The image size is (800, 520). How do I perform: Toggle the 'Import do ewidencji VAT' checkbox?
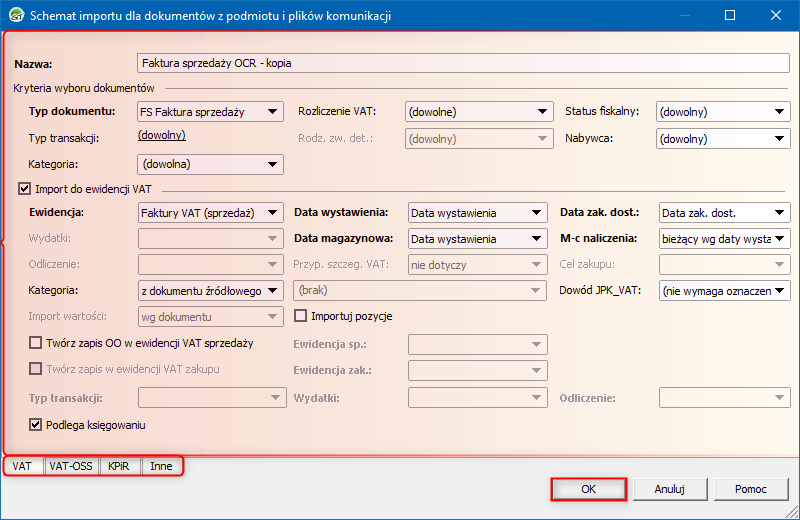pyautogui.click(x=25, y=188)
